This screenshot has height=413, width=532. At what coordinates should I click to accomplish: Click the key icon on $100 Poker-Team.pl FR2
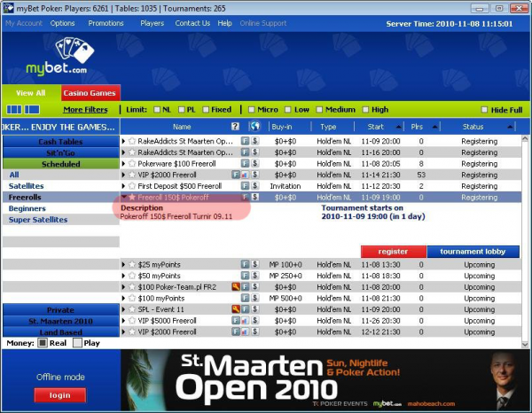click(236, 287)
